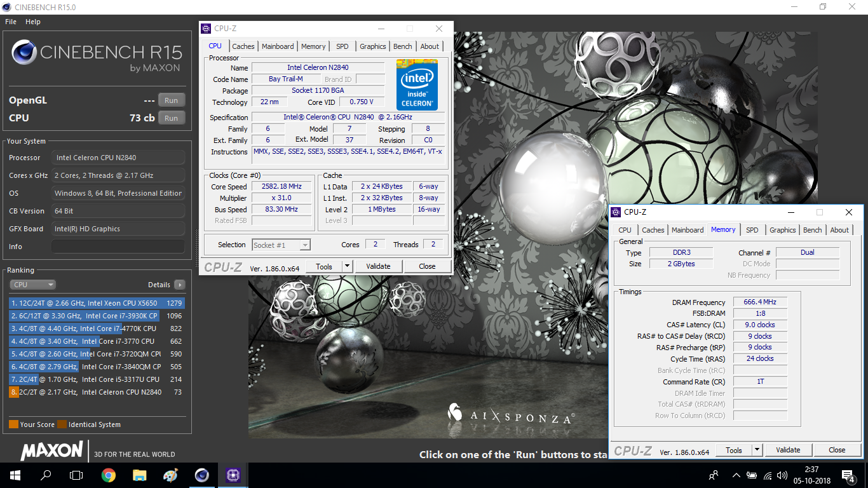Image resolution: width=868 pixels, height=488 pixels.
Task: Open the CPU ranking type dropdown
Action: 32,285
